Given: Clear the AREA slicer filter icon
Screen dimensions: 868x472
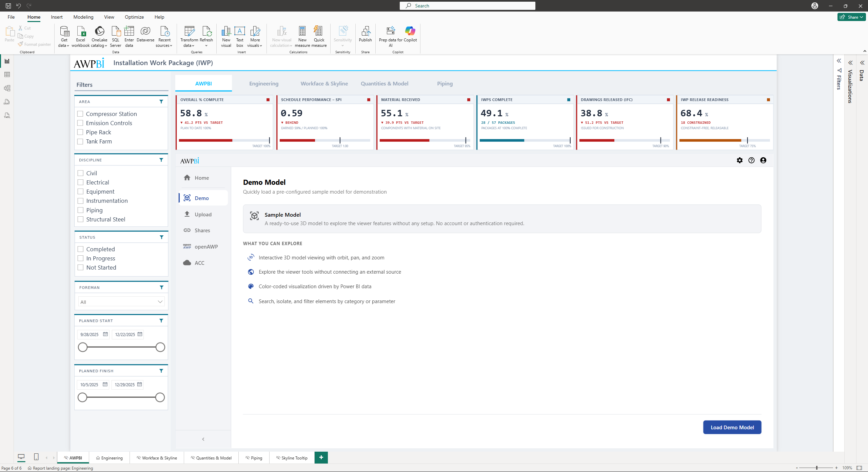Looking at the screenshot, I should click(161, 102).
